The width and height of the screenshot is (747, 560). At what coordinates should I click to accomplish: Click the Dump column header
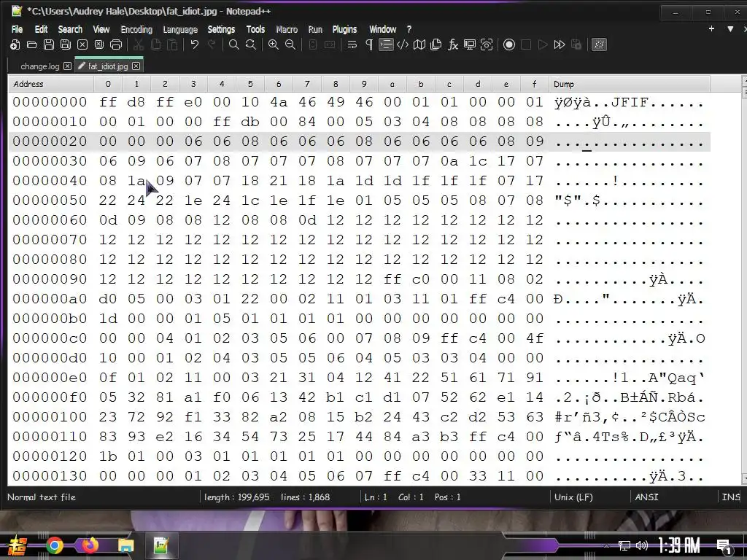[x=629, y=84]
